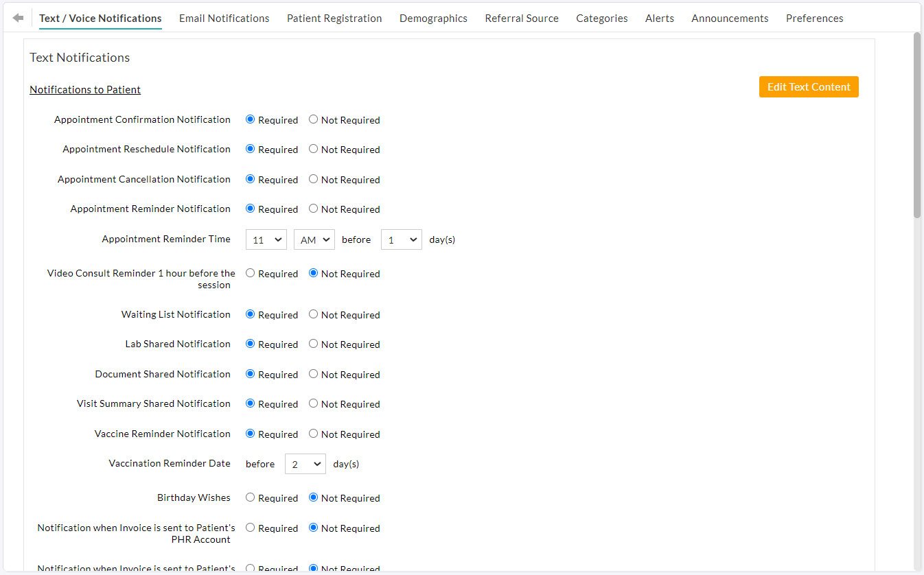Set Appointment Confirmation Notification to Not Required
This screenshot has width=924, height=575.
[x=314, y=119]
